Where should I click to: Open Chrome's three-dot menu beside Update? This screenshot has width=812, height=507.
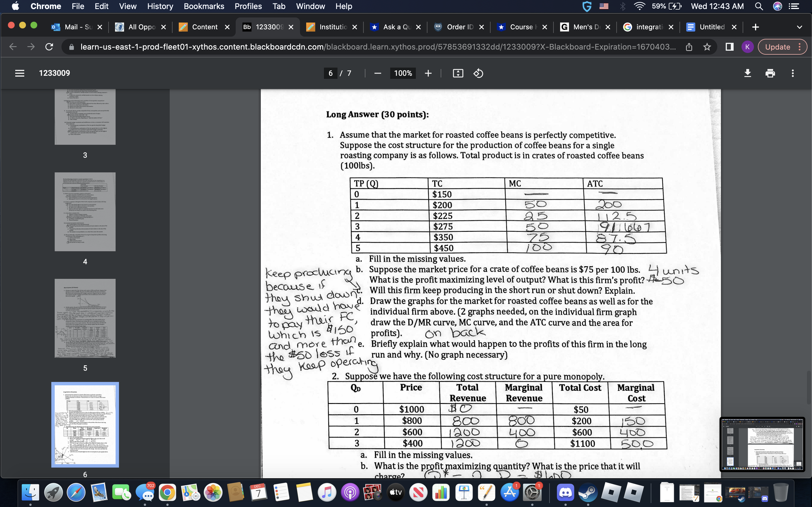tap(800, 47)
